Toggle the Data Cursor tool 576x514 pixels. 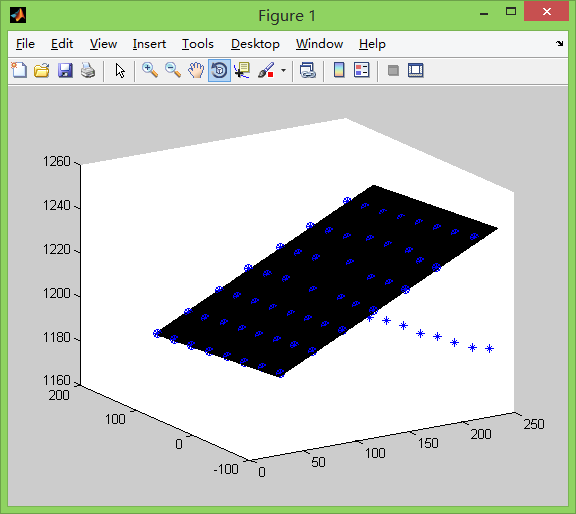pyautogui.click(x=242, y=70)
